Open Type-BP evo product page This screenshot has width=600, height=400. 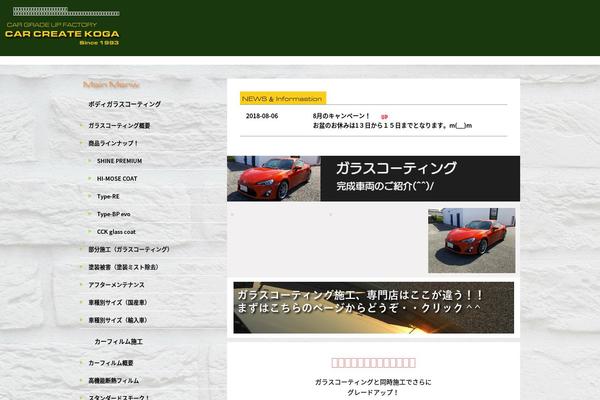coord(113,214)
